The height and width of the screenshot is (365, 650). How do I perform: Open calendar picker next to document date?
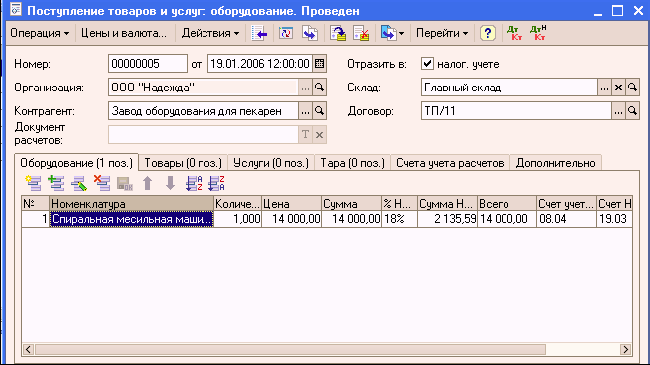click(319, 64)
